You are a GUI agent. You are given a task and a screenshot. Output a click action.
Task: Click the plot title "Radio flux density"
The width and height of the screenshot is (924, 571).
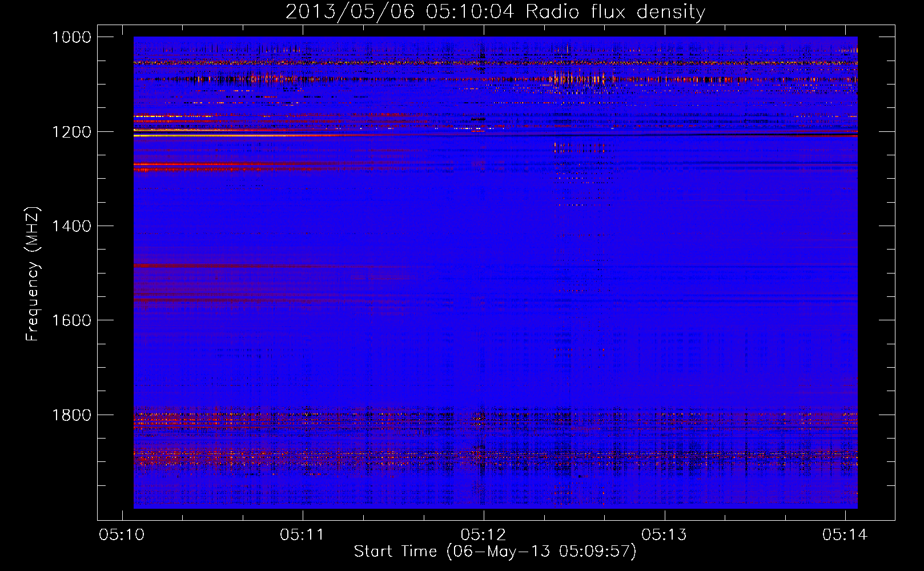pos(615,12)
